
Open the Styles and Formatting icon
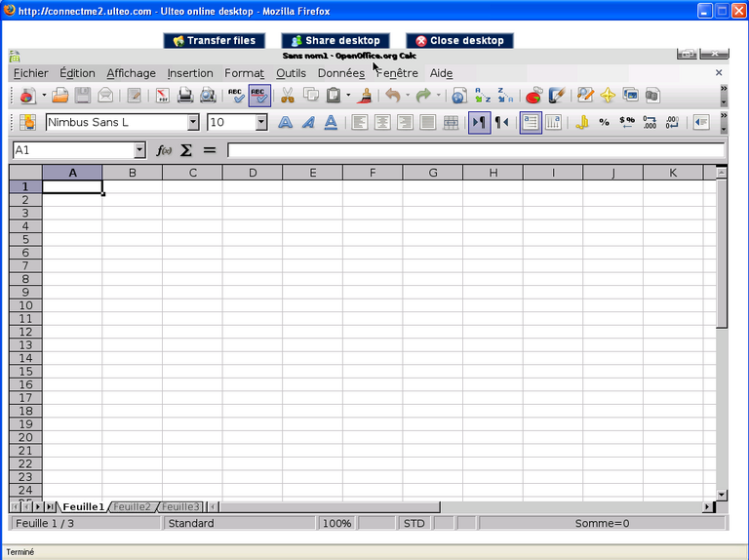(27, 122)
